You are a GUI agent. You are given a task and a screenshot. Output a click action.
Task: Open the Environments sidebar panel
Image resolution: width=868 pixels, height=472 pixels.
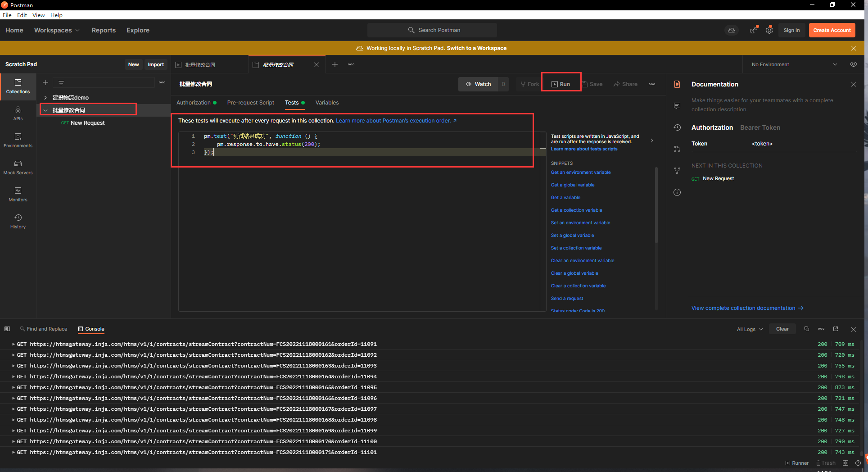18,141
